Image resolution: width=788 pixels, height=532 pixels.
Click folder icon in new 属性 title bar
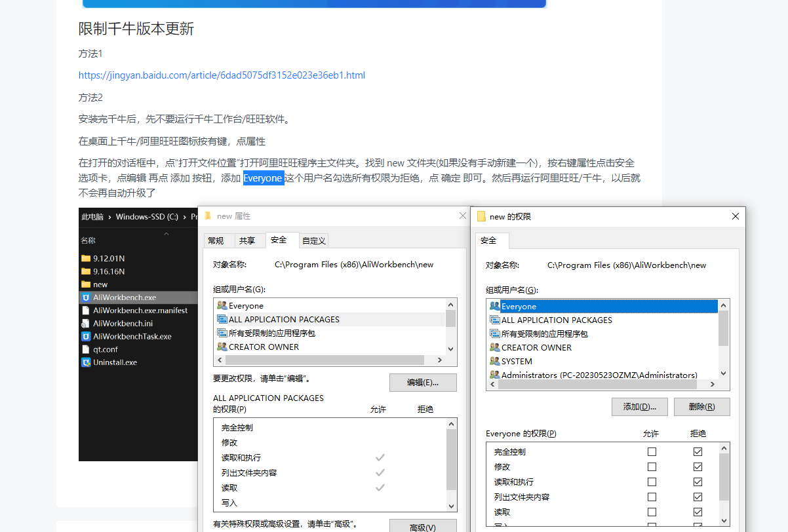pos(208,216)
